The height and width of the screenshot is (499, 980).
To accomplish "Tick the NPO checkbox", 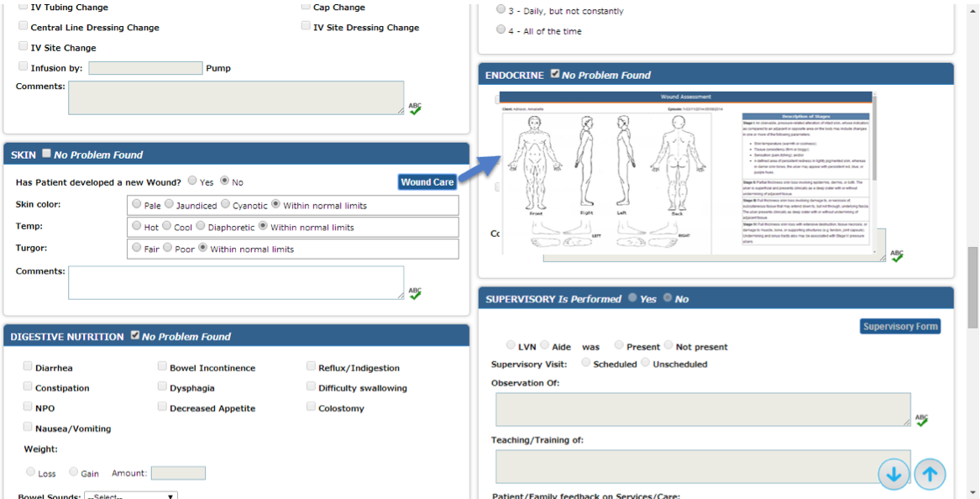I will coord(28,407).
